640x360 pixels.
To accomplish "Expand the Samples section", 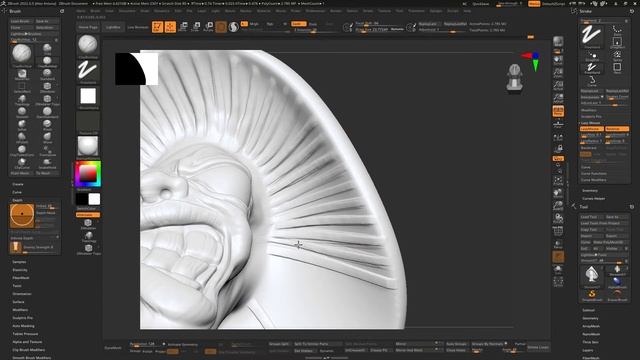I will pyautogui.click(x=19, y=262).
